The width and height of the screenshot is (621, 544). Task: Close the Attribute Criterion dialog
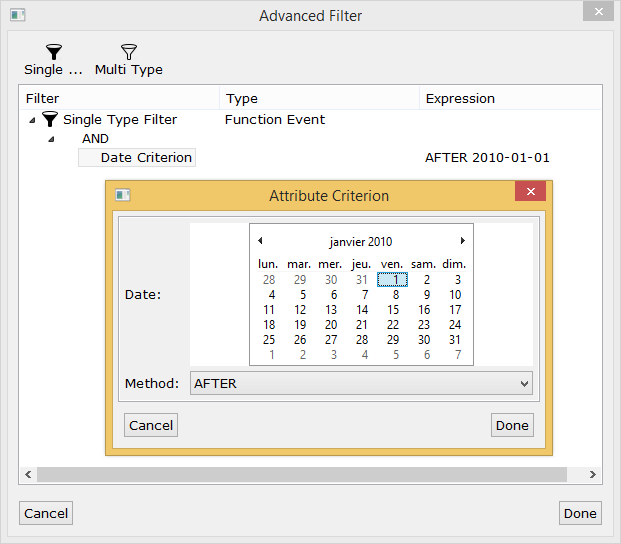click(531, 191)
